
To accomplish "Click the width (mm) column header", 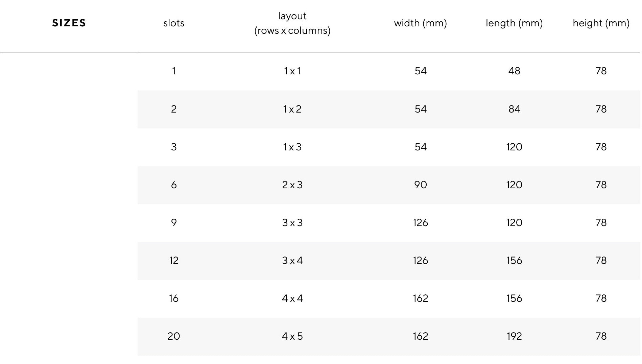I will [x=420, y=23].
